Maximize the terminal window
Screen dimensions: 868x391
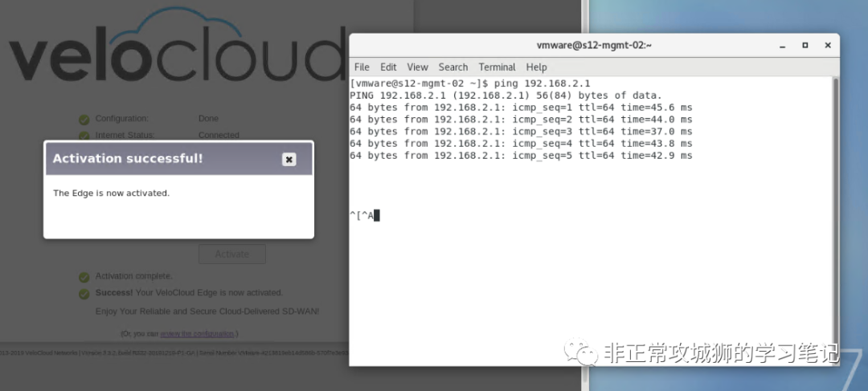pyautogui.click(x=805, y=45)
